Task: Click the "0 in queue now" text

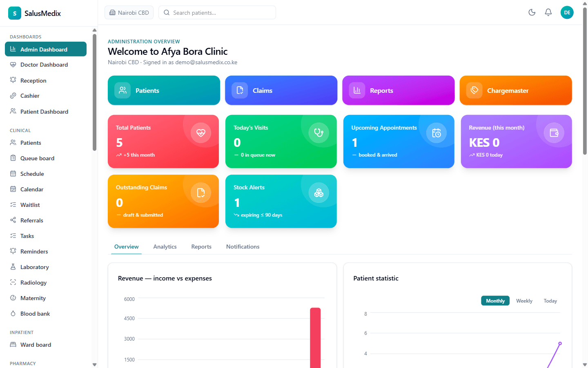Action: click(x=258, y=155)
